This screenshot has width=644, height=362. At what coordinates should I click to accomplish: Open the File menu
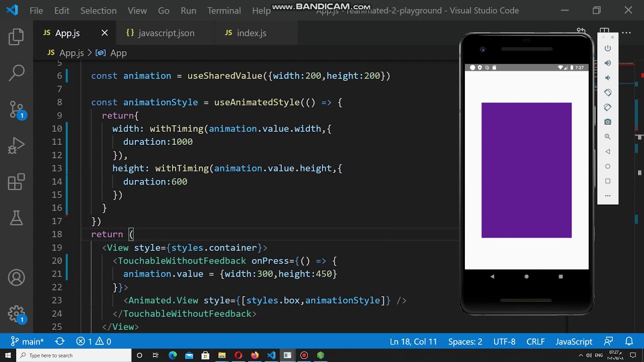[x=36, y=11]
